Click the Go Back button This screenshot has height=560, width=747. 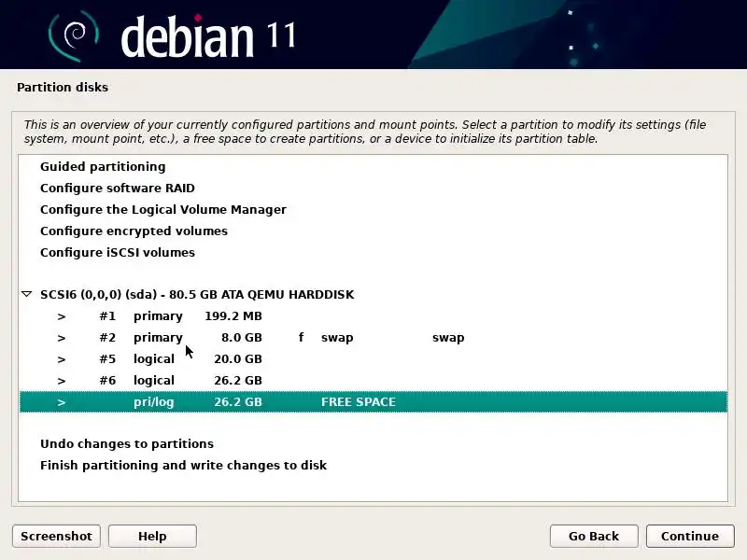594,536
